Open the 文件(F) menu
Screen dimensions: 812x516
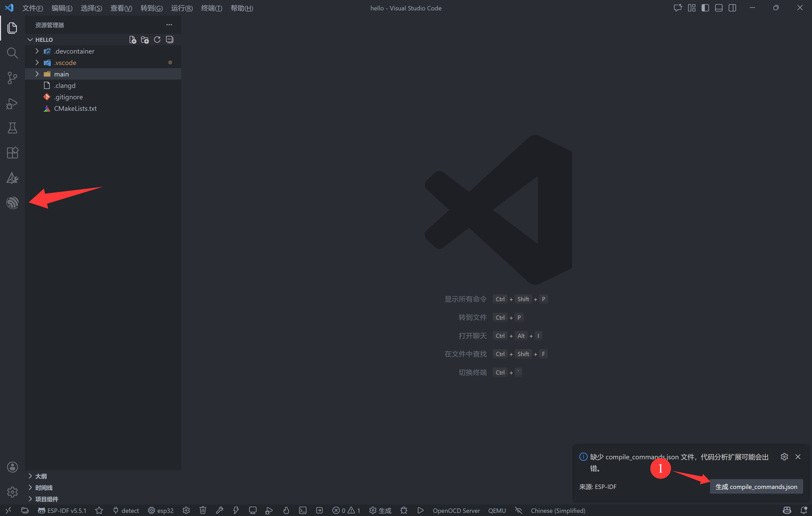[33, 8]
